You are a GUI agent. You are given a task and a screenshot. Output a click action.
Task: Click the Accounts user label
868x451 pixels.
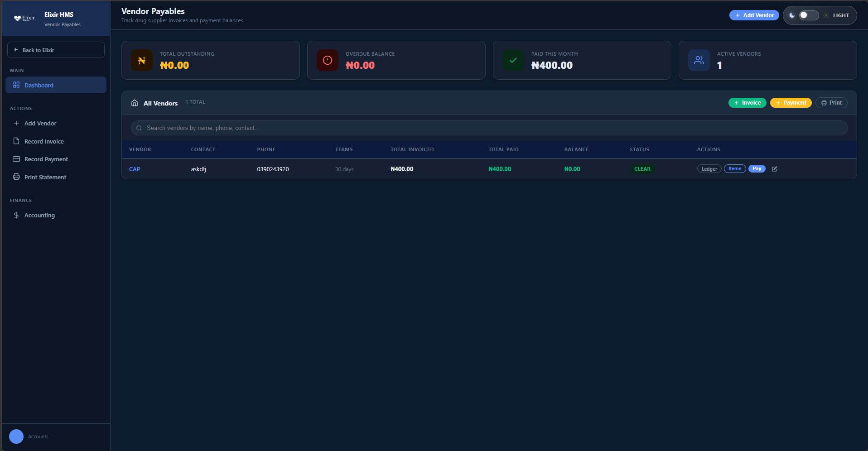coord(38,437)
